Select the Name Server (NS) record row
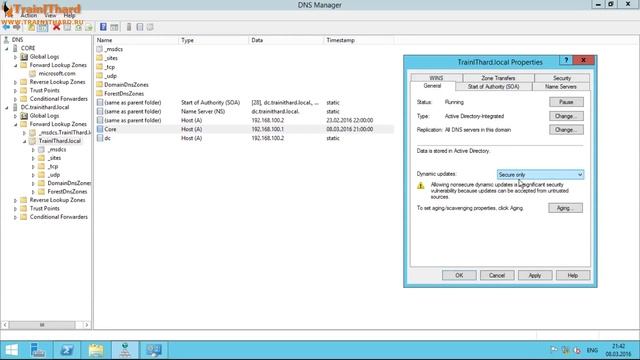 tap(244, 111)
